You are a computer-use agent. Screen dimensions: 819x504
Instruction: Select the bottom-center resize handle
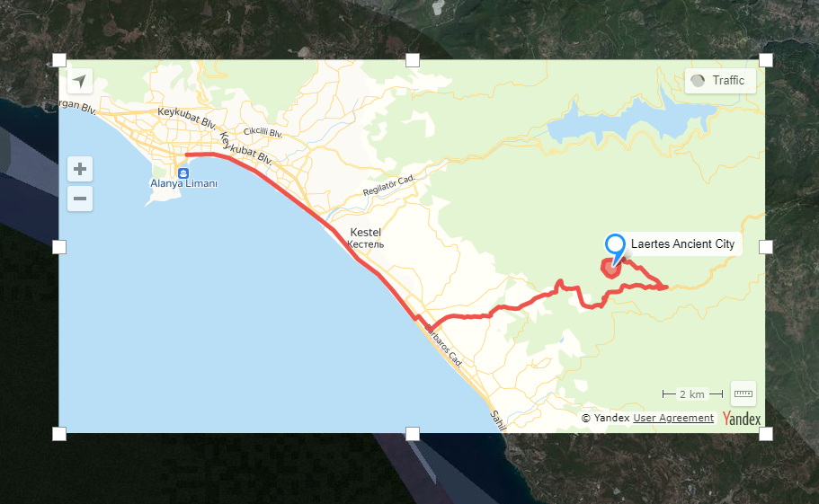(413, 434)
